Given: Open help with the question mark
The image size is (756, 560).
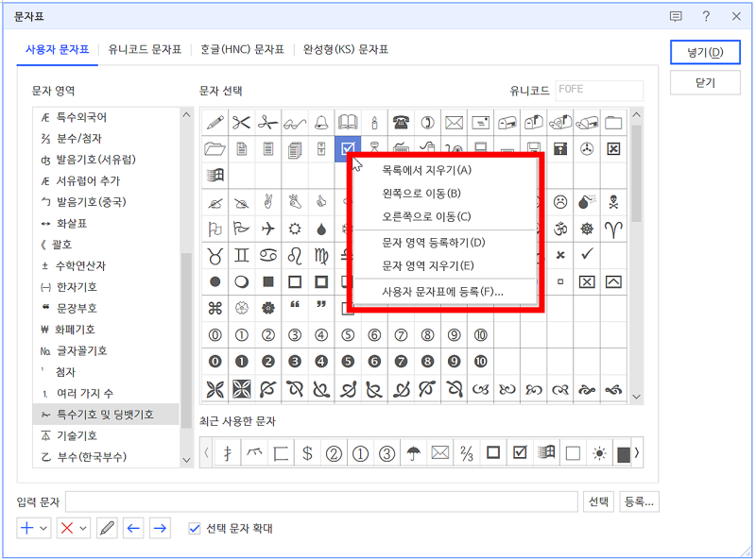Looking at the screenshot, I should pos(706,16).
